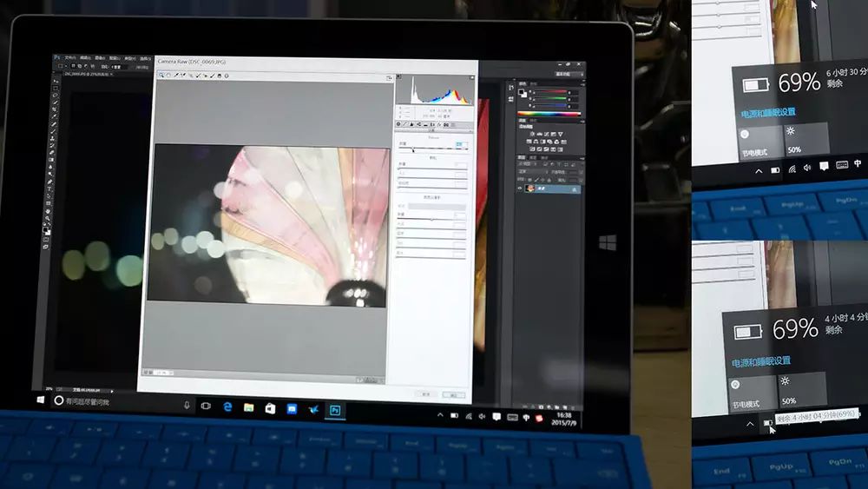This screenshot has width=868, height=489.
Task: Switch to Camera Raw Tone Curve tab
Action: pyautogui.click(x=405, y=124)
